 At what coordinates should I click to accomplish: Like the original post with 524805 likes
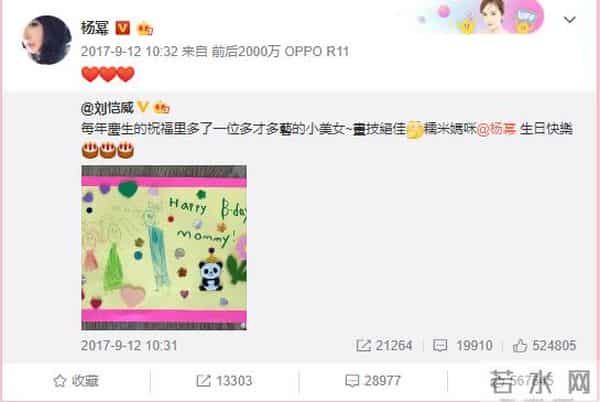coord(544,345)
